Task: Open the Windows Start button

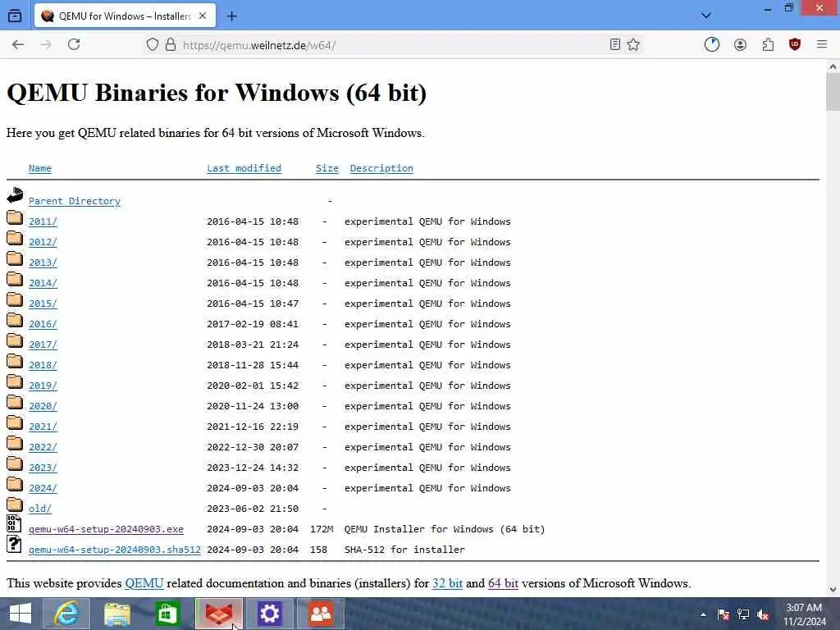Action: pos(21,614)
